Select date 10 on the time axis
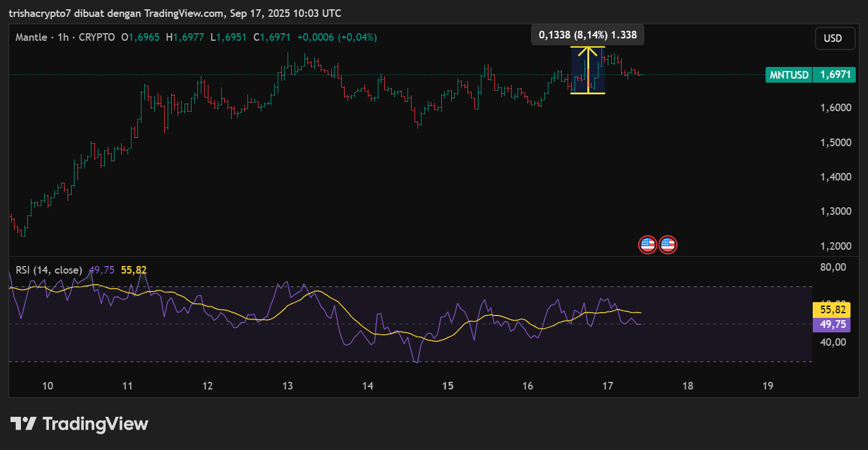The width and height of the screenshot is (868, 450). [x=48, y=386]
